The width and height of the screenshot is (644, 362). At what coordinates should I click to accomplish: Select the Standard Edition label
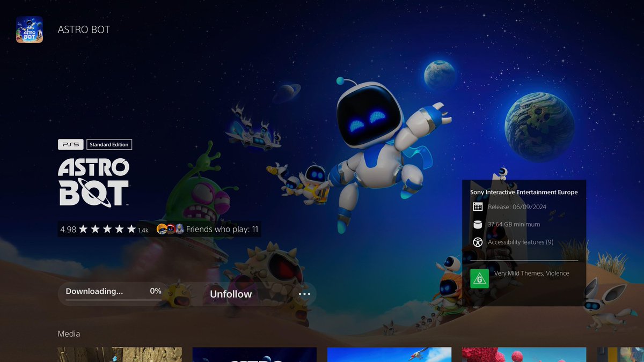tap(109, 144)
